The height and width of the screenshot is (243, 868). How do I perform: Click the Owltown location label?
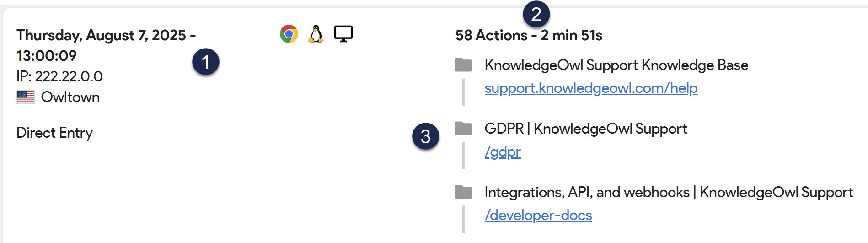click(70, 97)
